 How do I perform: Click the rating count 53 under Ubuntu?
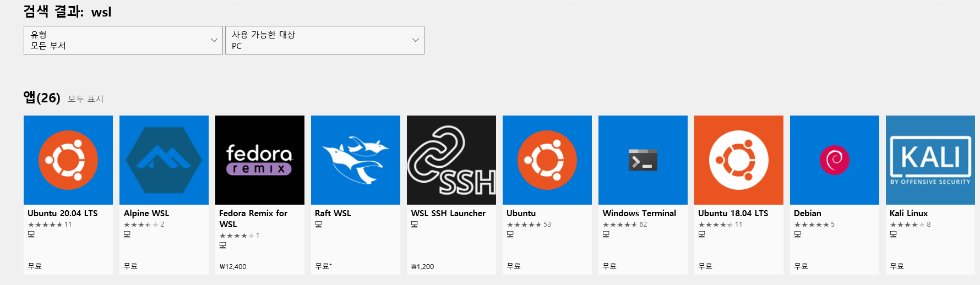547,224
